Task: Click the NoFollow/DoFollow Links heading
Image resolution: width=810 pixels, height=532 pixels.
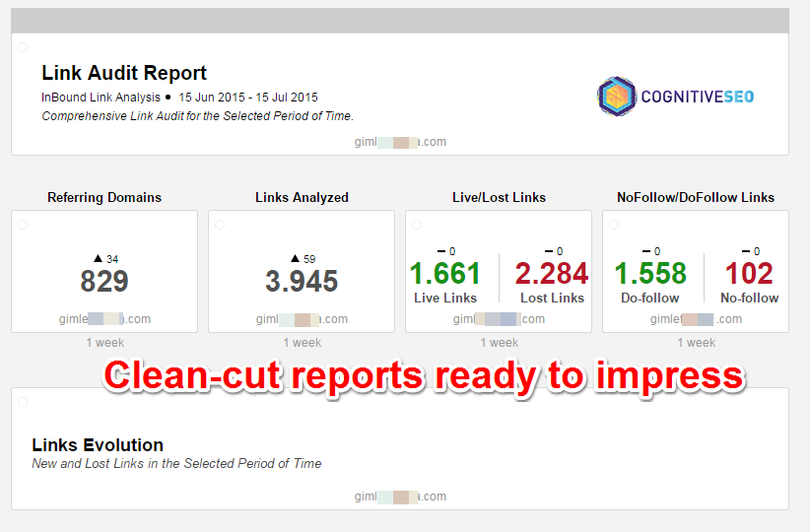Action: coord(696,197)
